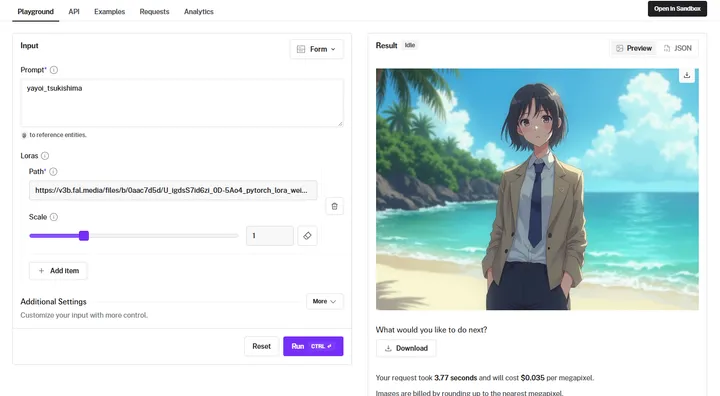The width and height of the screenshot is (720, 396).
Task: Click the Path info icon
Action: [x=53, y=171]
